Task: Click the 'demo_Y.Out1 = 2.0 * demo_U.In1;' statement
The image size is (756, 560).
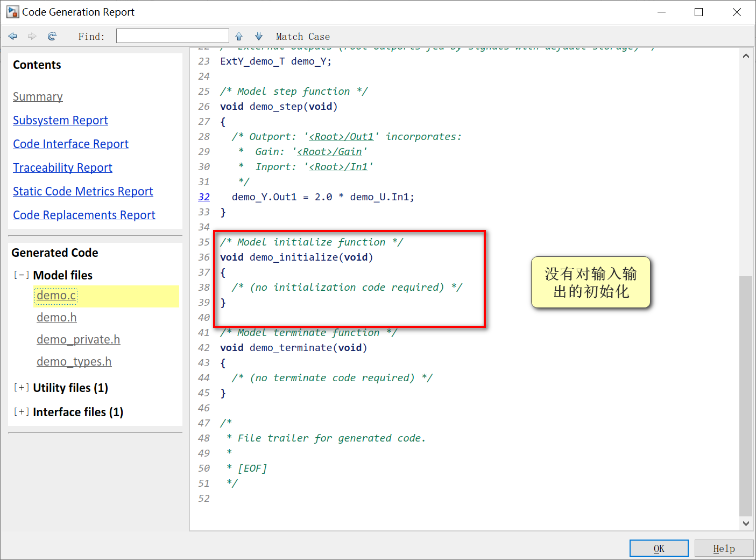Action: [x=323, y=197]
